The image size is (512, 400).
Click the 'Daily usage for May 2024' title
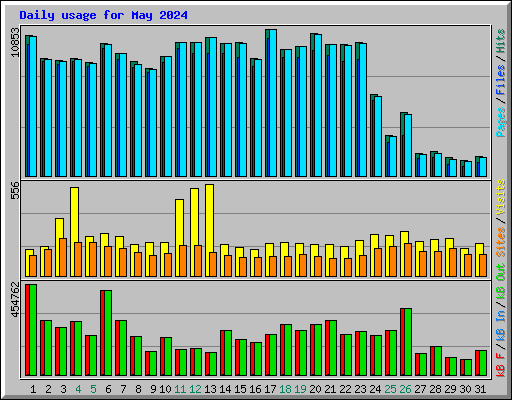click(x=103, y=15)
